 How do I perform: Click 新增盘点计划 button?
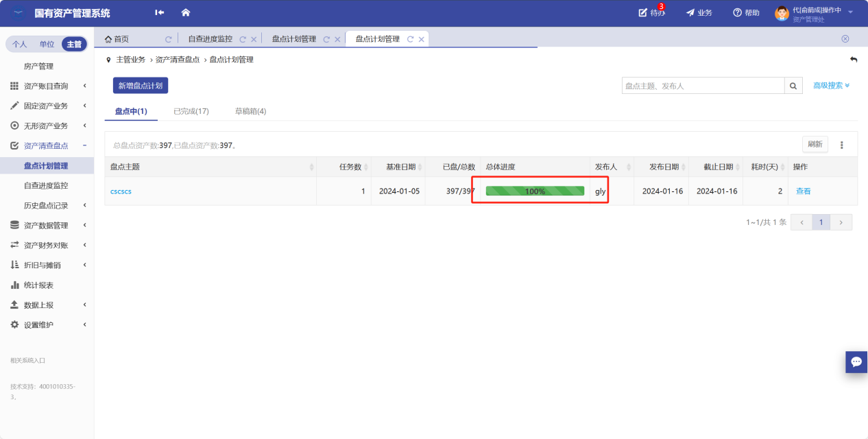(141, 86)
